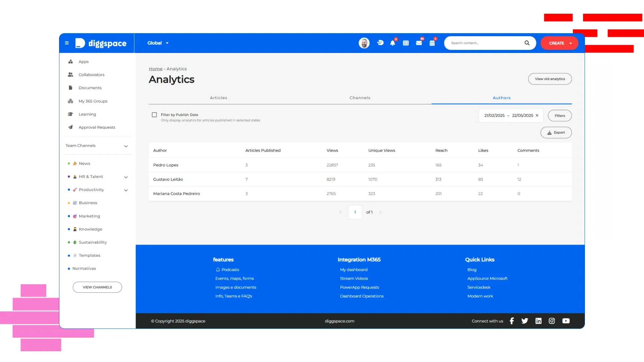
Task: Go to the previous page arrow
Action: 340,212
